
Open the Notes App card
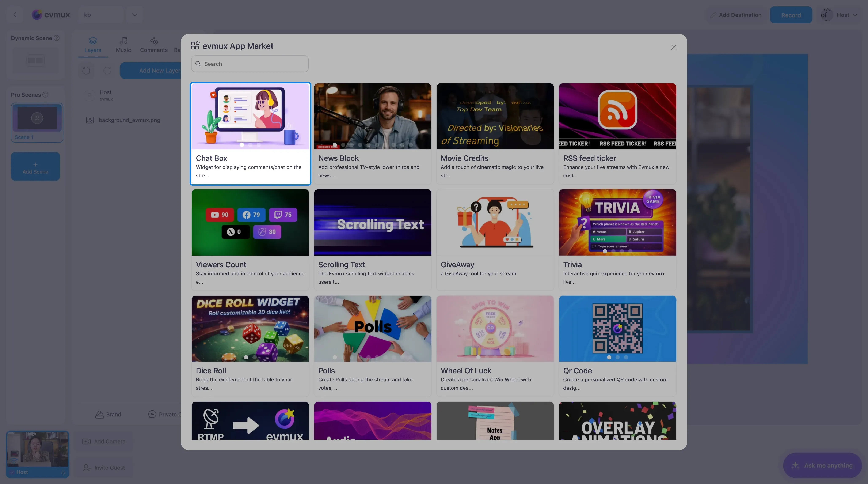(x=495, y=420)
